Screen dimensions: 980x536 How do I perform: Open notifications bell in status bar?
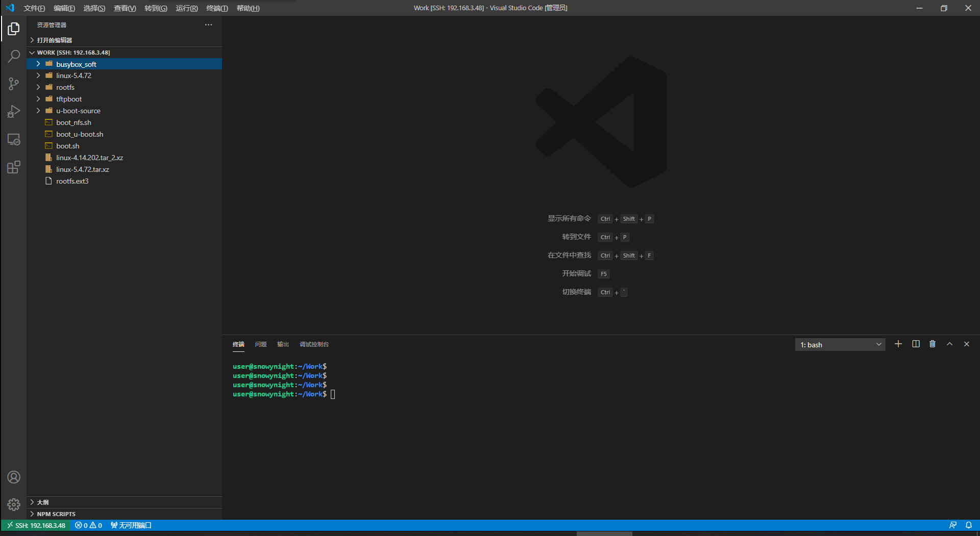pos(969,525)
